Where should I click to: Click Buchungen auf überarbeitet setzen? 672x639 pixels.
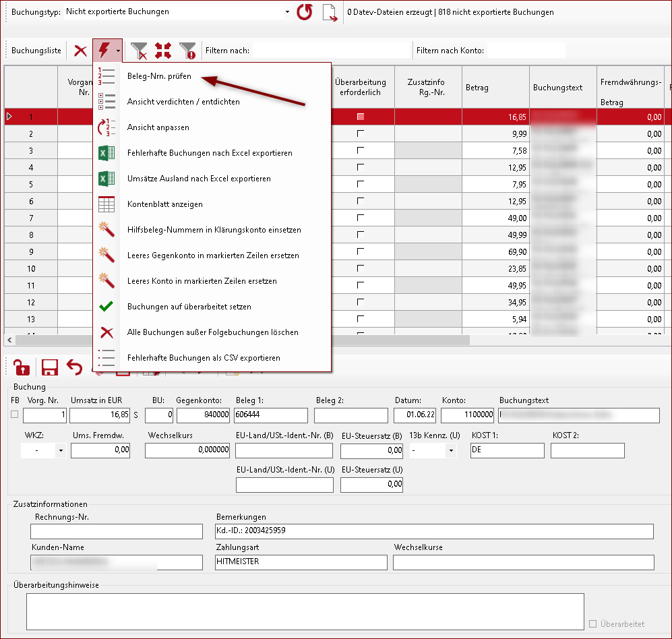(189, 307)
